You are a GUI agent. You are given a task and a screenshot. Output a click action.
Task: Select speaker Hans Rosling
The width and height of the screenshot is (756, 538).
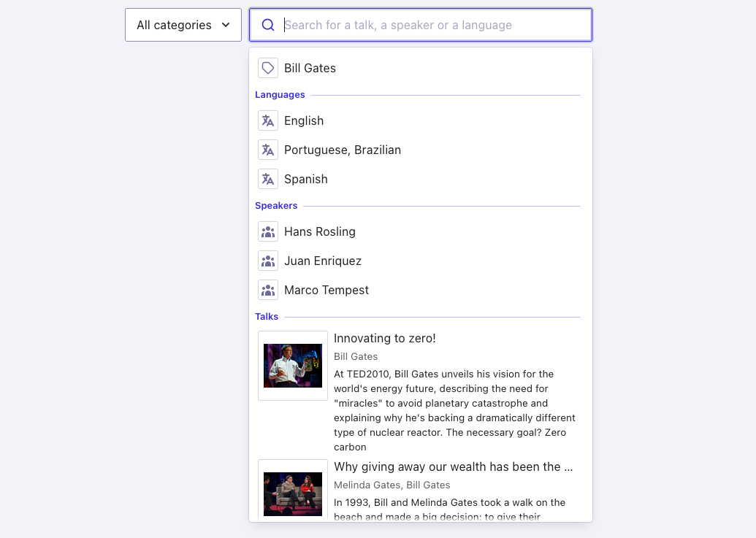click(421, 231)
